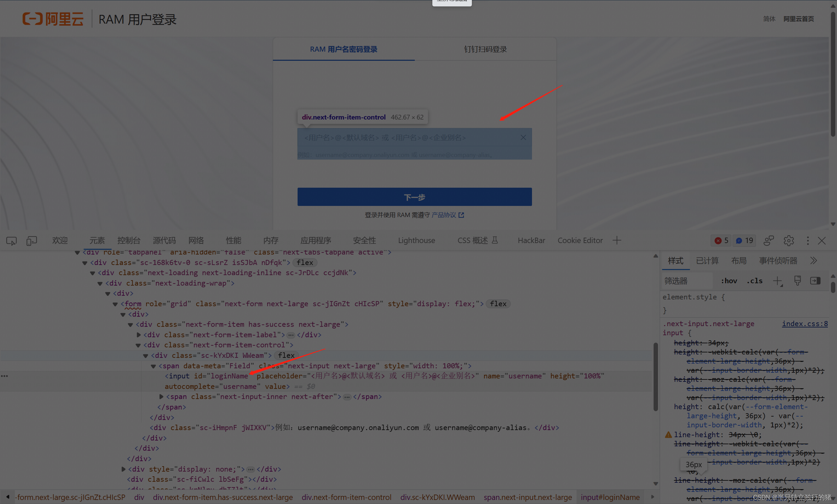
Task: Click the 下一步 button
Action: [414, 197]
